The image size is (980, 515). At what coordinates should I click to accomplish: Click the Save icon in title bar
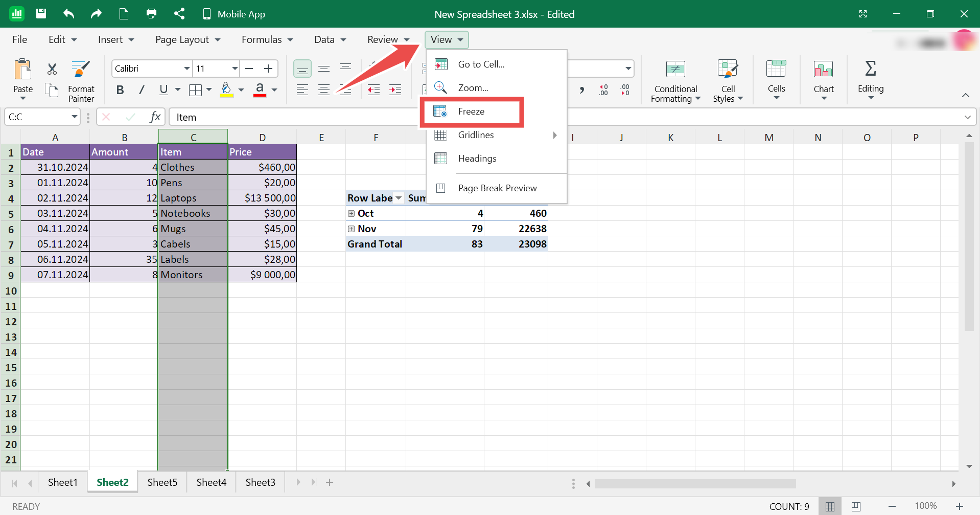(x=41, y=14)
